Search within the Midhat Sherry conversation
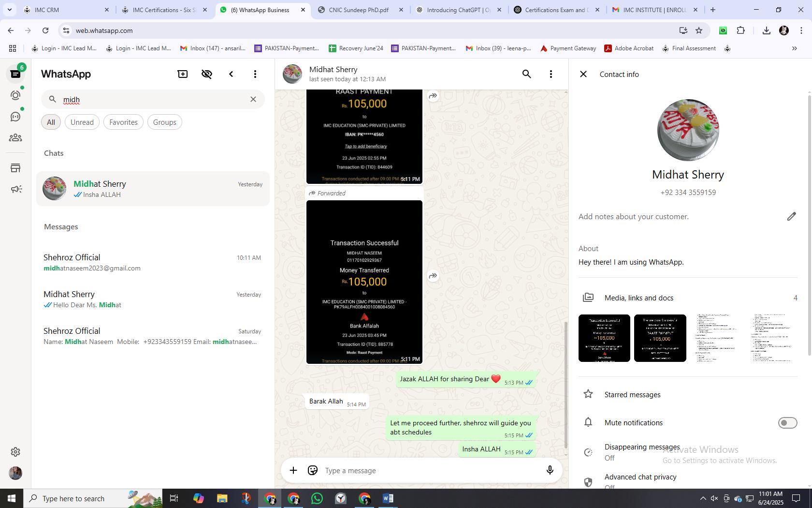The height and width of the screenshot is (508, 812). 527,74
